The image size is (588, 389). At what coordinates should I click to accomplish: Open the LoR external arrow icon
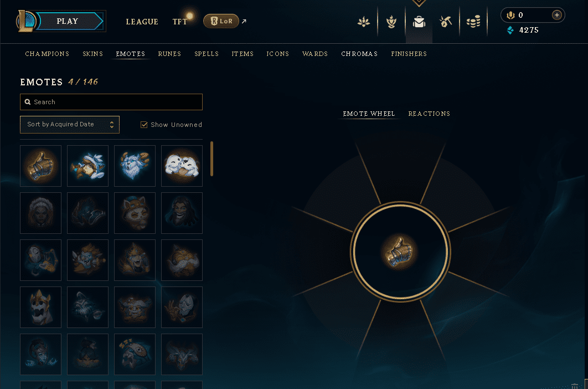244,22
